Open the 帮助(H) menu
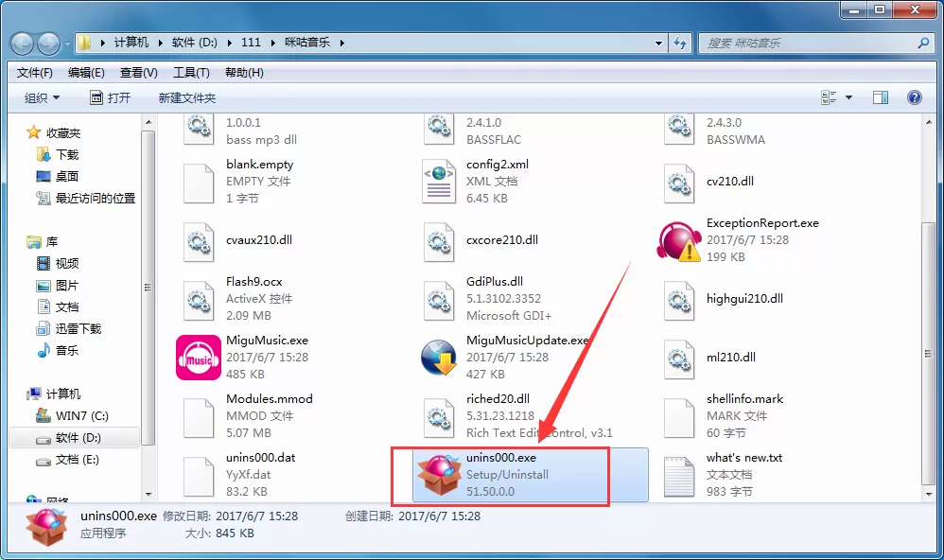The height and width of the screenshot is (560, 944). click(x=244, y=73)
